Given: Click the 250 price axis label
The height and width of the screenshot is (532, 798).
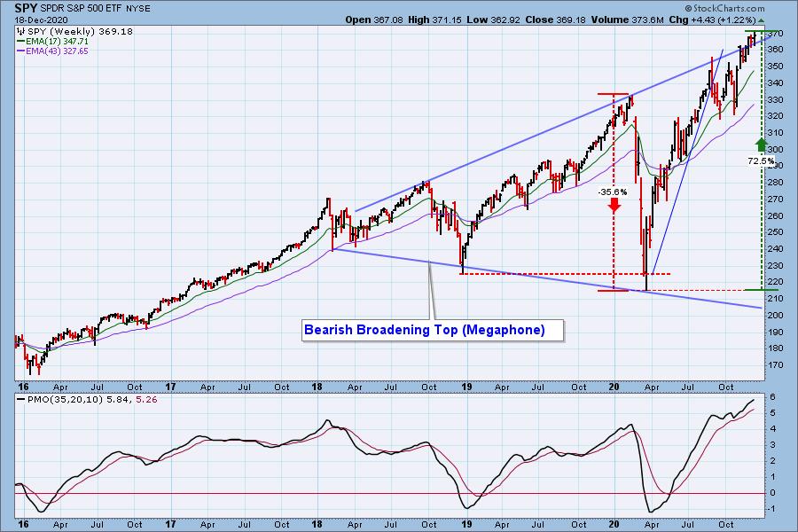Looking at the screenshot, I should [x=776, y=232].
